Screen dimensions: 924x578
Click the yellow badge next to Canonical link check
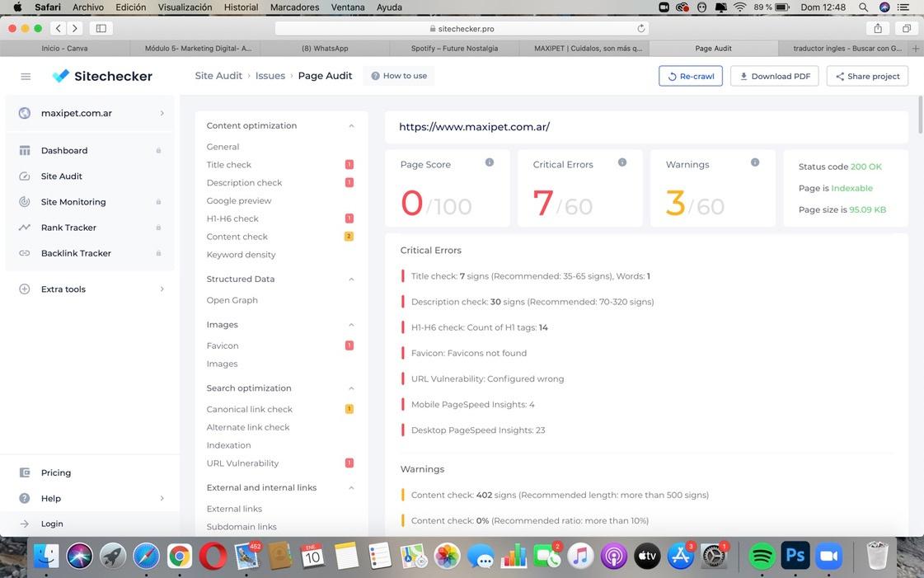click(x=349, y=409)
